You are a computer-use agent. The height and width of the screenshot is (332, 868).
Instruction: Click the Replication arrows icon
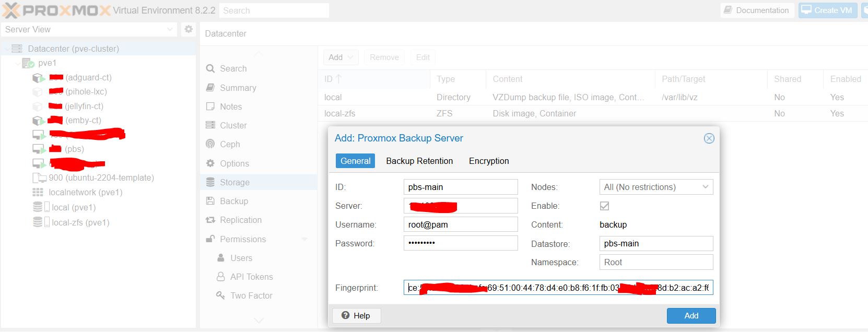pos(210,220)
